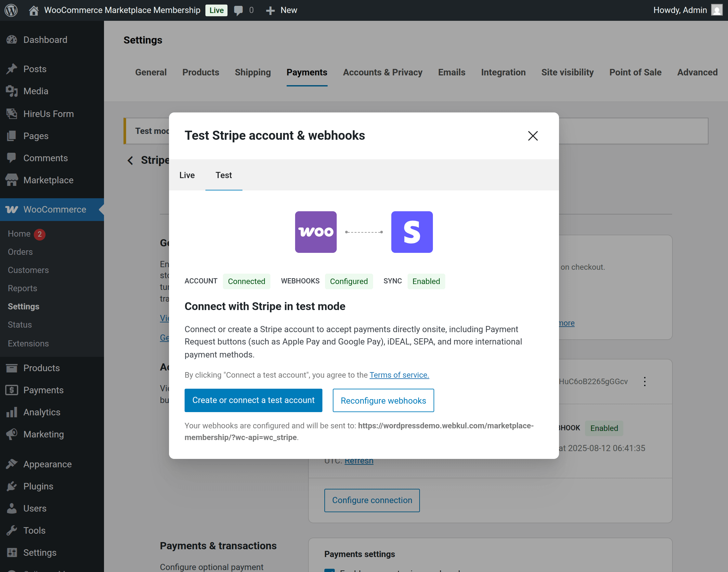The width and height of the screenshot is (728, 572).
Task: Click Create or connect a test account
Action: (x=253, y=400)
